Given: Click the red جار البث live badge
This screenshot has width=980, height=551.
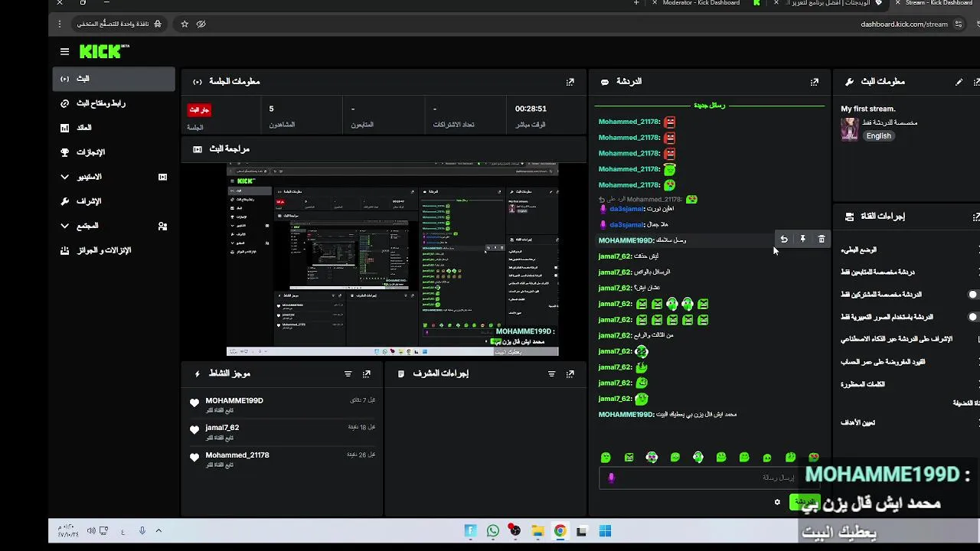Looking at the screenshot, I should tap(200, 109).
